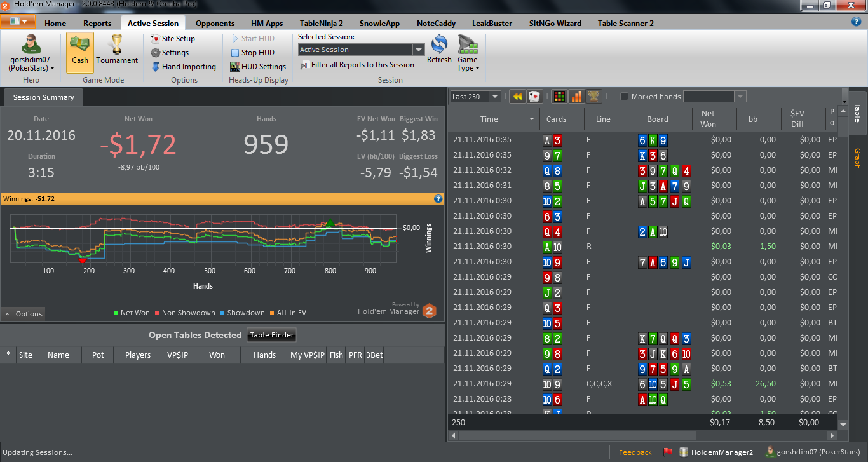This screenshot has height=462, width=868.
Task: Open the Selected Session dropdown
Action: coord(418,50)
